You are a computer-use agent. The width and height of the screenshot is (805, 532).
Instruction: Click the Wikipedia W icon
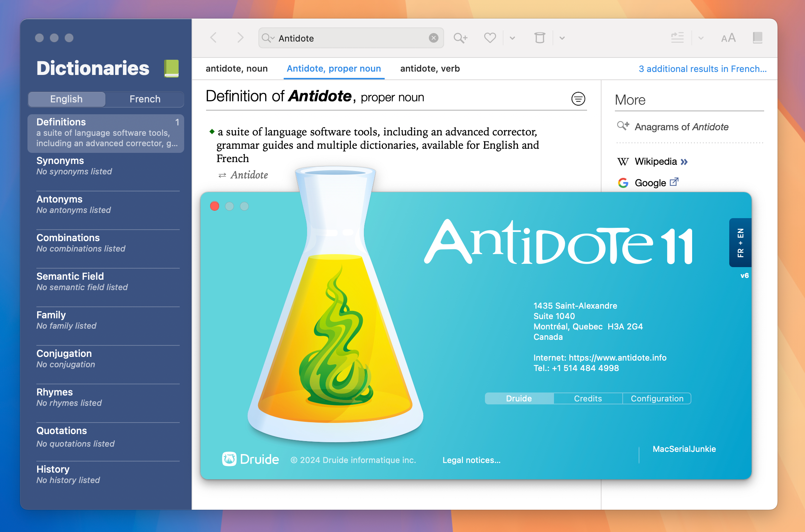[x=623, y=162]
